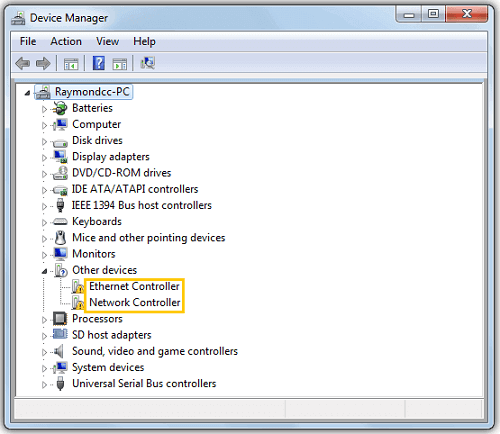This screenshot has height=434, width=500.
Task: Click the mouse icon beside Mice and other pointing devices
Action: [x=60, y=237]
